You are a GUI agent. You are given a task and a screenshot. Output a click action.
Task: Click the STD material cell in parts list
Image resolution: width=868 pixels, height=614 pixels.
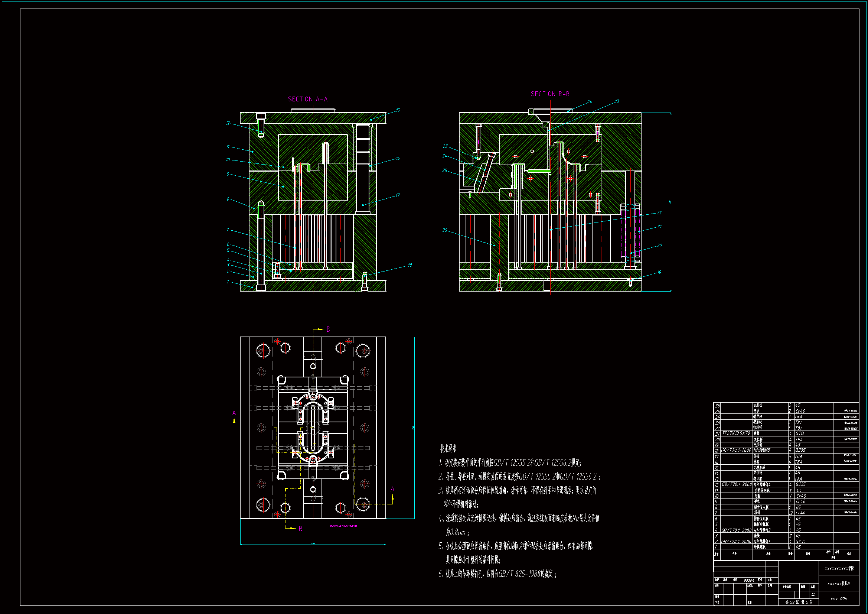coord(800,433)
